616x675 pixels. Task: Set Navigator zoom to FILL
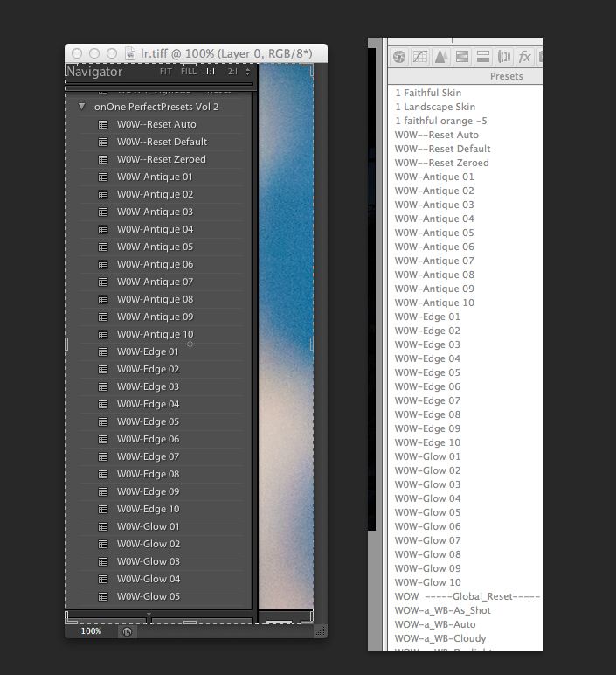point(188,72)
